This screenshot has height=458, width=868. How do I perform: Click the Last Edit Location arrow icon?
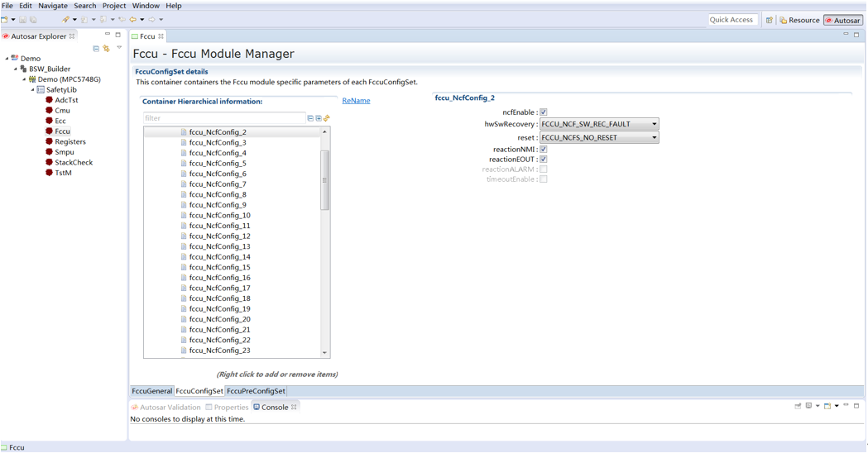122,19
